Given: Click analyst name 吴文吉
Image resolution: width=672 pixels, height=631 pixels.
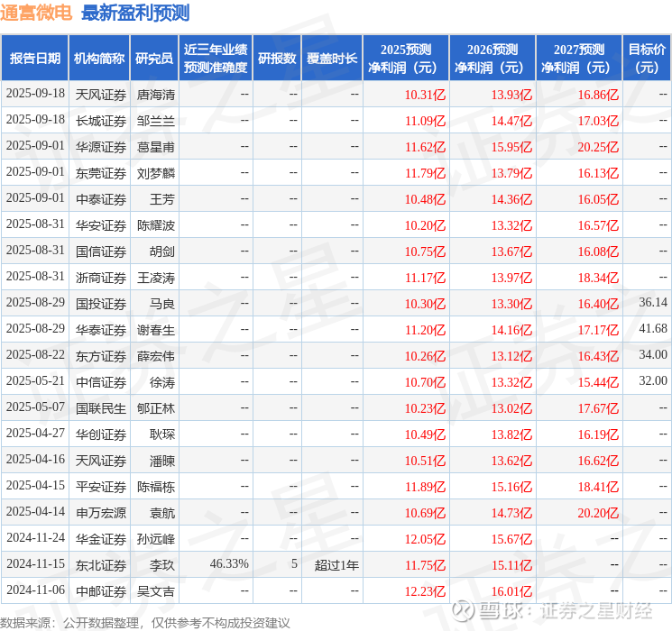Looking at the screenshot, I should (x=156, y=591).
